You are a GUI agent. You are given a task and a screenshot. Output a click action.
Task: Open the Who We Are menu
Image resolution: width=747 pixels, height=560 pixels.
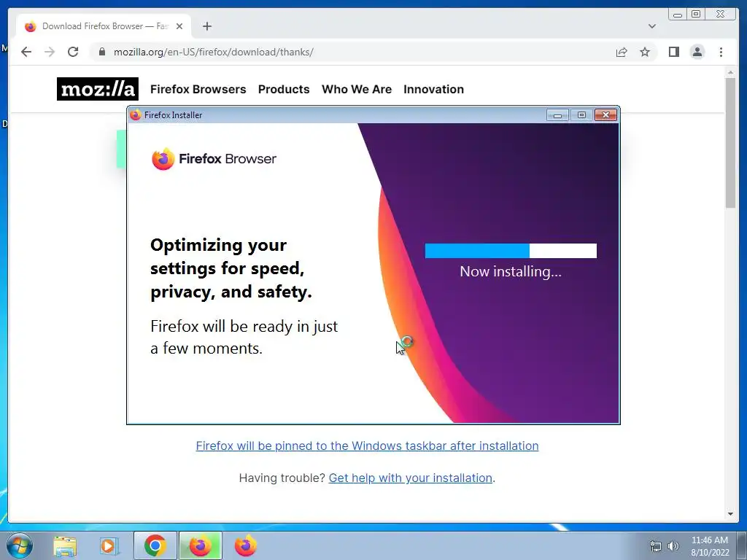coord(357,89)
